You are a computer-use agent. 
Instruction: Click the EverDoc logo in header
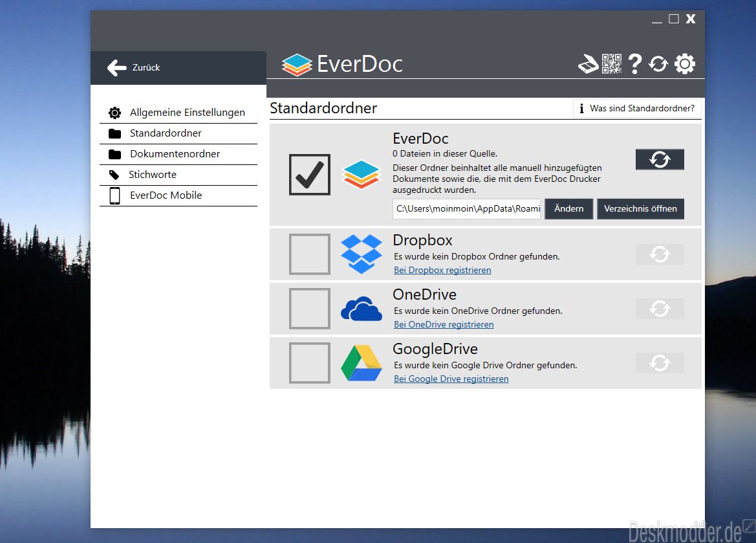tap(342, 64)
